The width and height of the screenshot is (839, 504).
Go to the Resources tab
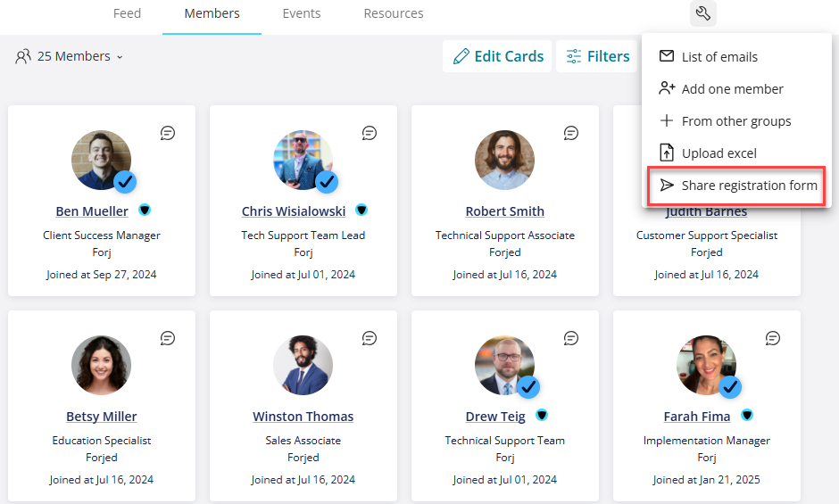pos(394,13)
